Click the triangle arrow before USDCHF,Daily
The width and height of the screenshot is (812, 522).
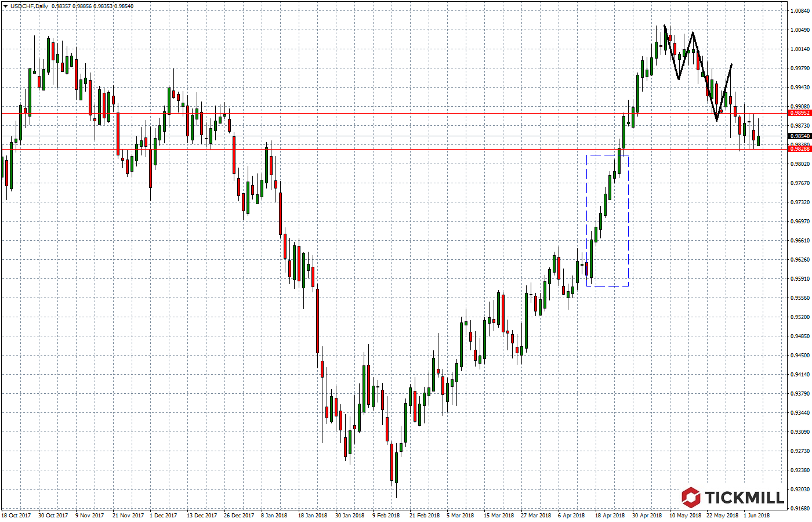tap(5, 6)
